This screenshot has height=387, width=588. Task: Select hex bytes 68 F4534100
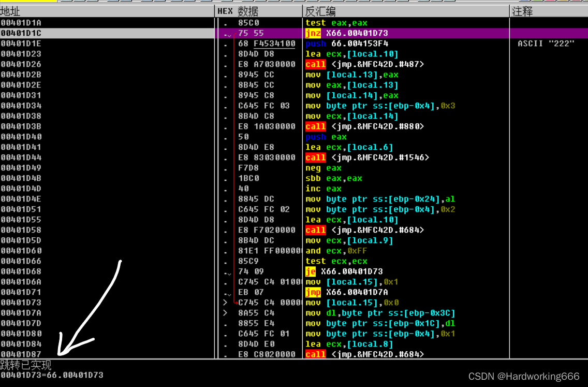[x=267, y=44]
